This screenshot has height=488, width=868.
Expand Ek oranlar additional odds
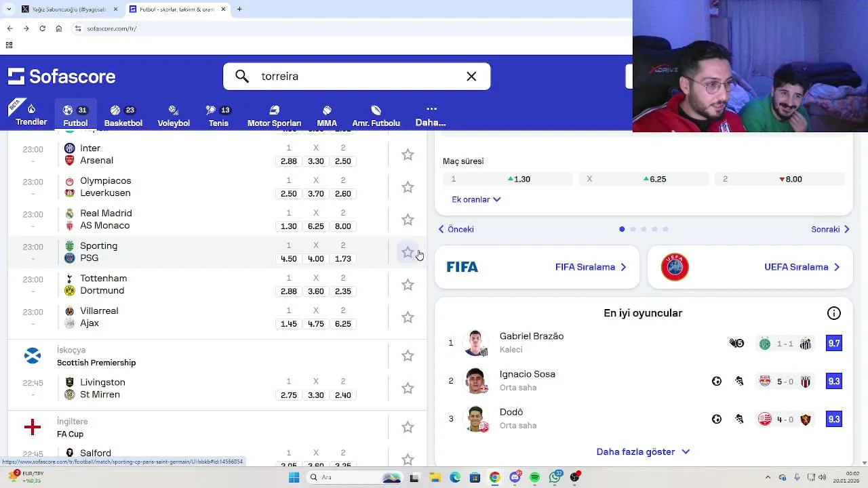[x=476, y=199]
